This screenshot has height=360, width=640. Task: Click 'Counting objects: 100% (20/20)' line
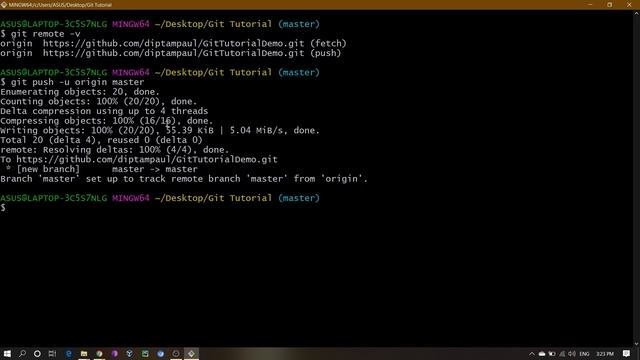click(x=99, y=101)
